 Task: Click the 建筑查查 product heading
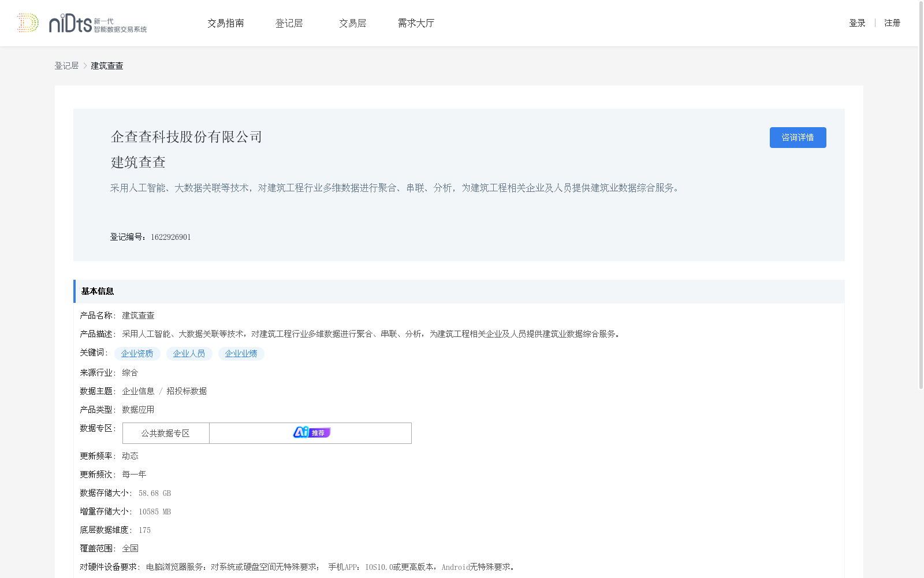click(x=138, y=162)
